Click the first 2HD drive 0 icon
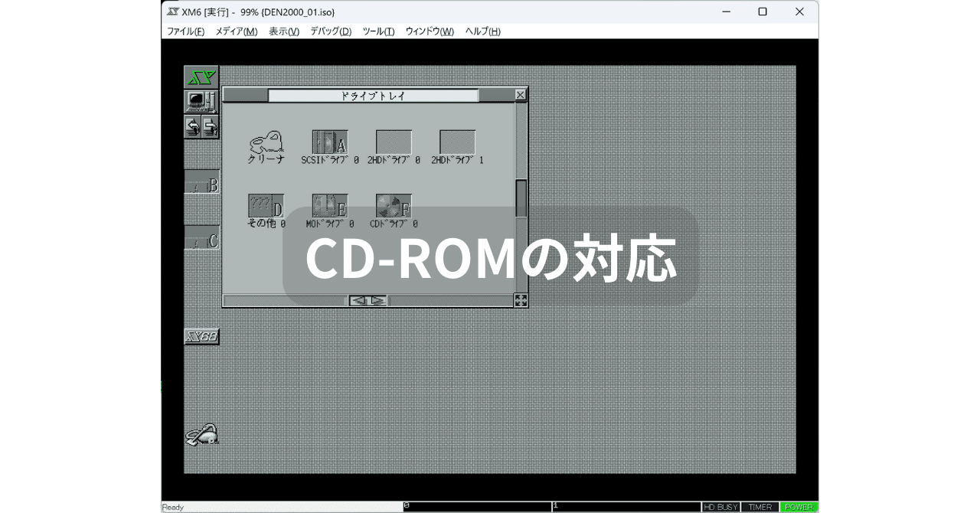Screen dimensions: 980x513 394,142
